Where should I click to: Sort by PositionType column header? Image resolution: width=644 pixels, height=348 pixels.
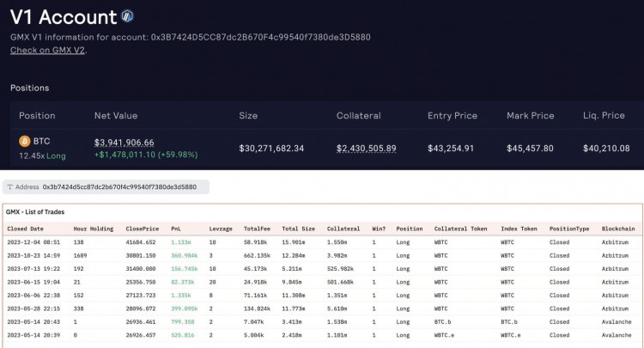[569, 229]
